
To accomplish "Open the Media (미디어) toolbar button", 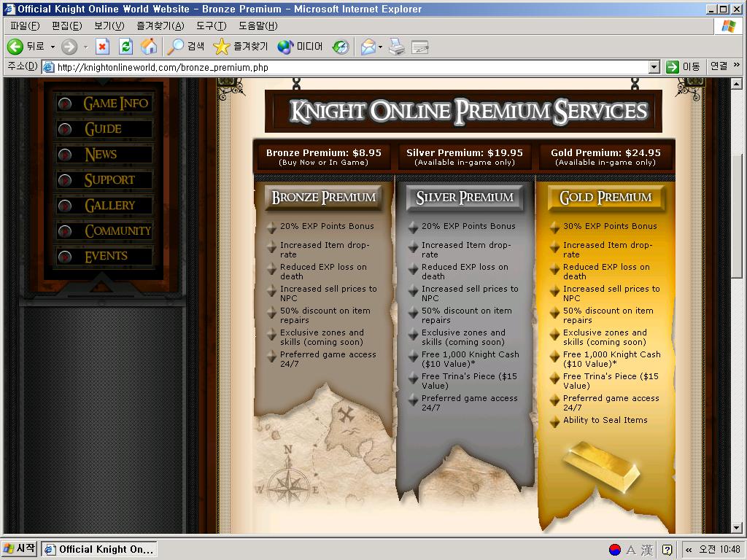I will tap(300, 47).
